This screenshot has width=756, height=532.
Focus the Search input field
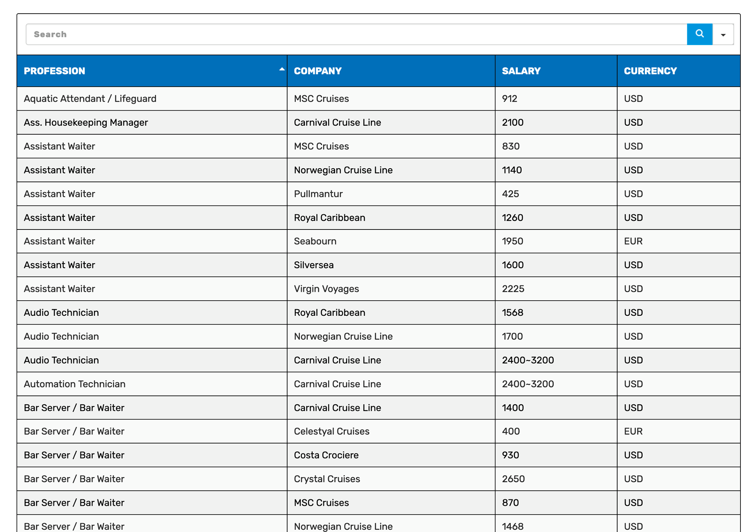tap(356, 34)
